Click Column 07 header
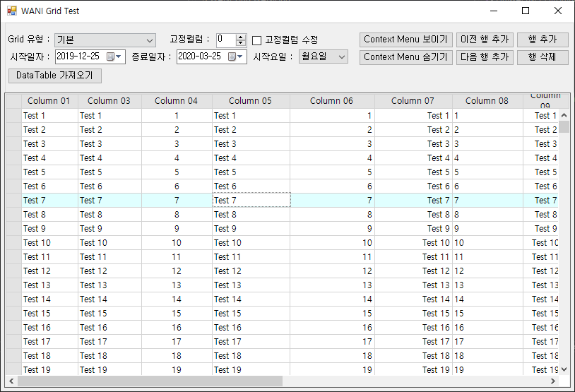 coord(413,101)
